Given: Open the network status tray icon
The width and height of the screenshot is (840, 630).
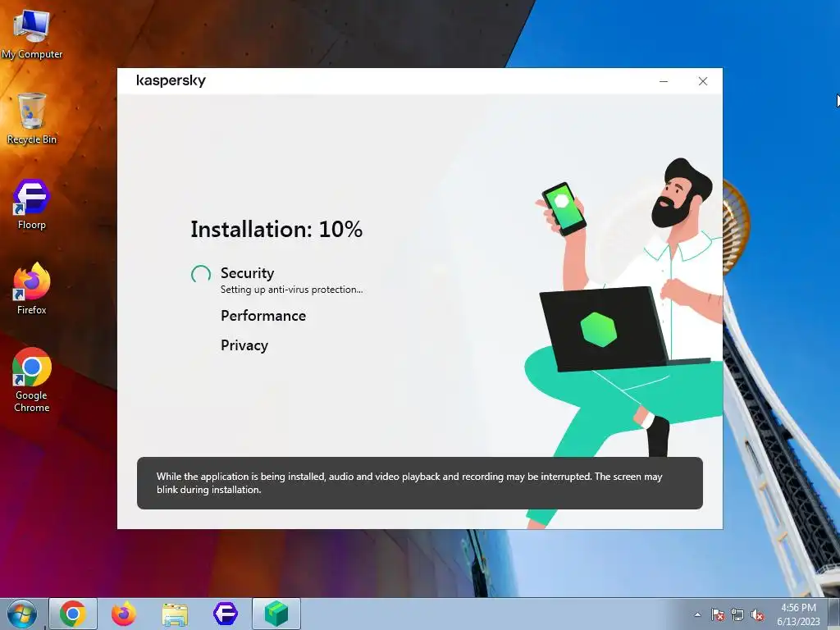Looking at the screenshot, I should tap(737, 614).
